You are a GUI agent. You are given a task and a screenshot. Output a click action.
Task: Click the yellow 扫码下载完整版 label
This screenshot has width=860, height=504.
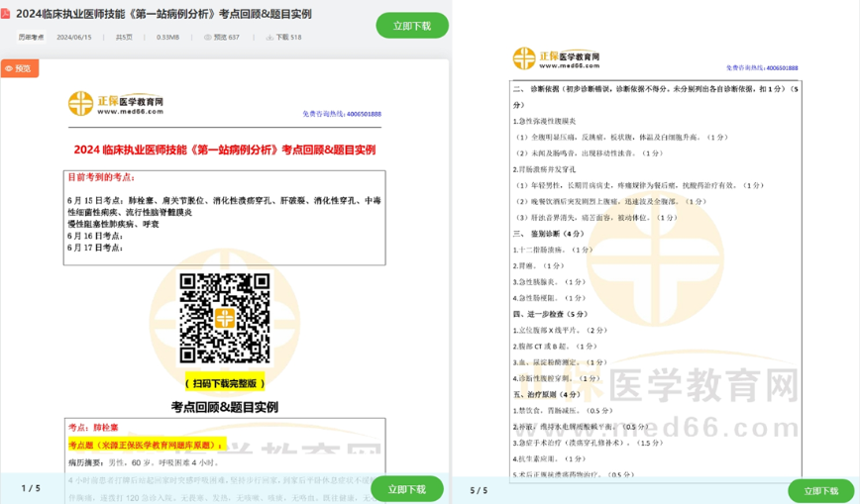click(x=225, y=382)
